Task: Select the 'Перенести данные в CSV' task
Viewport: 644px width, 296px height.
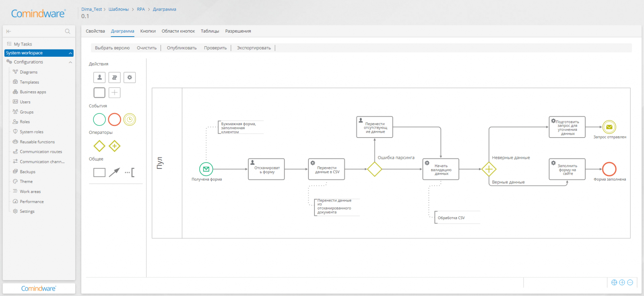Action: [326, 169]
